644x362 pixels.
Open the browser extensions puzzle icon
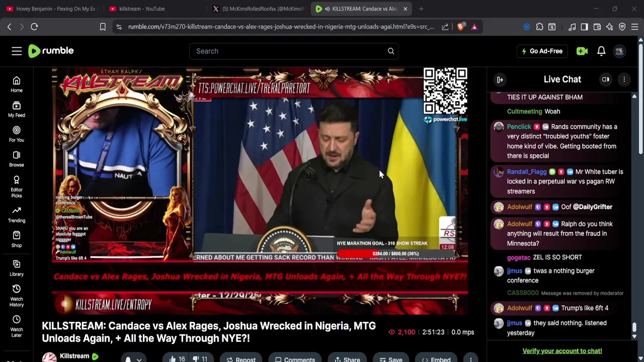(x=540, y=27)
